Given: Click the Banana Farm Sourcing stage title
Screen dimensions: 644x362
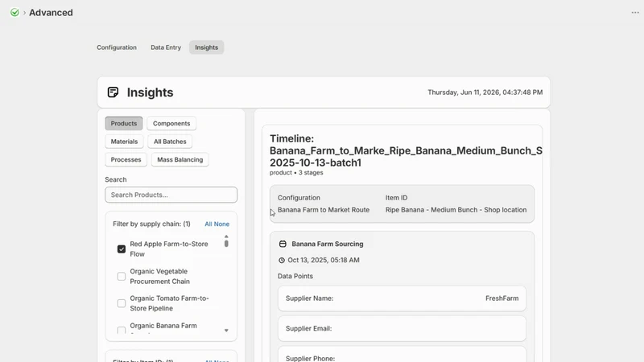Looking at the screenshot, I should click(x=328, y=244).
